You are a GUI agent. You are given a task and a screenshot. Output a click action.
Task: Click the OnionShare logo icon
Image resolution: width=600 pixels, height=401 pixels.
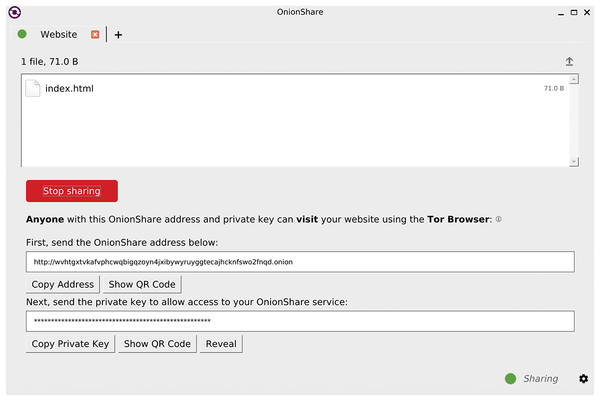15,12
